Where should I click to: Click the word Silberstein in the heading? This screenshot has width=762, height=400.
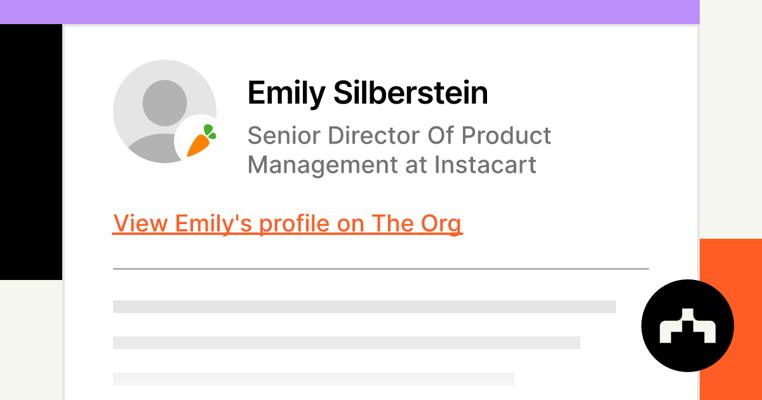point(412,93)
